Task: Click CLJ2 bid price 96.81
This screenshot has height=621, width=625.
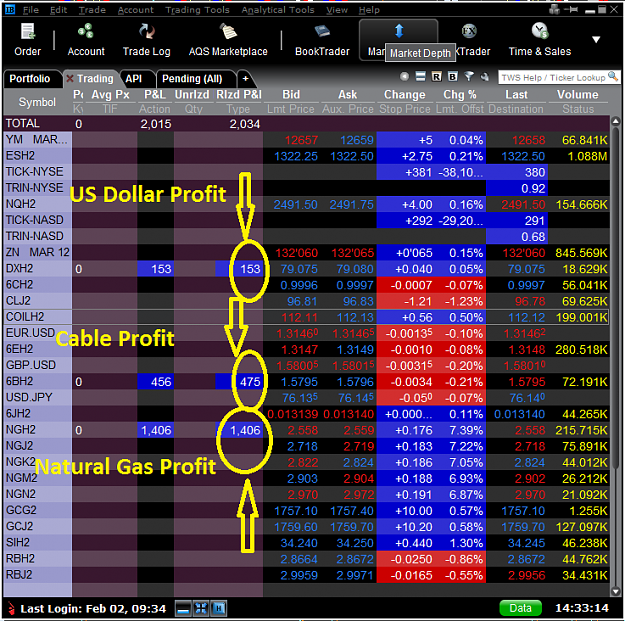Action: [302, 301]
